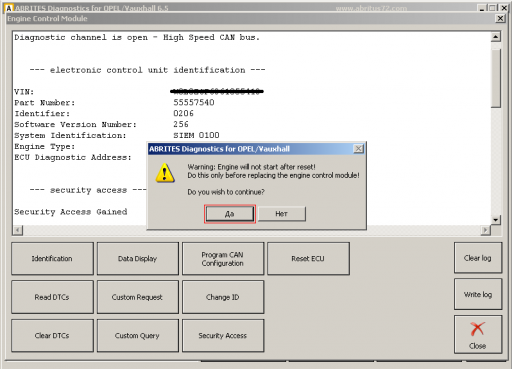Close the ABRITES warning dialog with X
Screen dimensions: 512x369
coord(358,149)
